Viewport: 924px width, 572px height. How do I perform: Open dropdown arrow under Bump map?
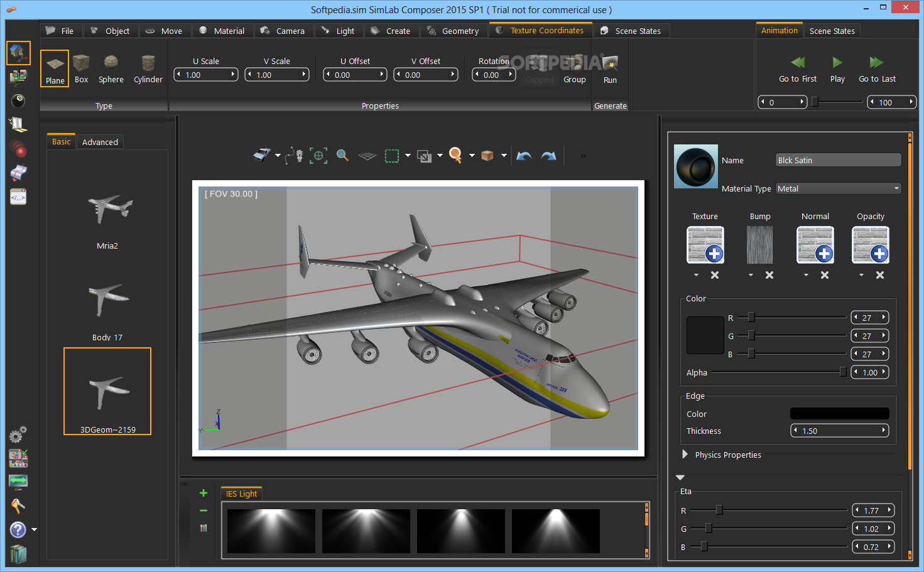point(751,275)
